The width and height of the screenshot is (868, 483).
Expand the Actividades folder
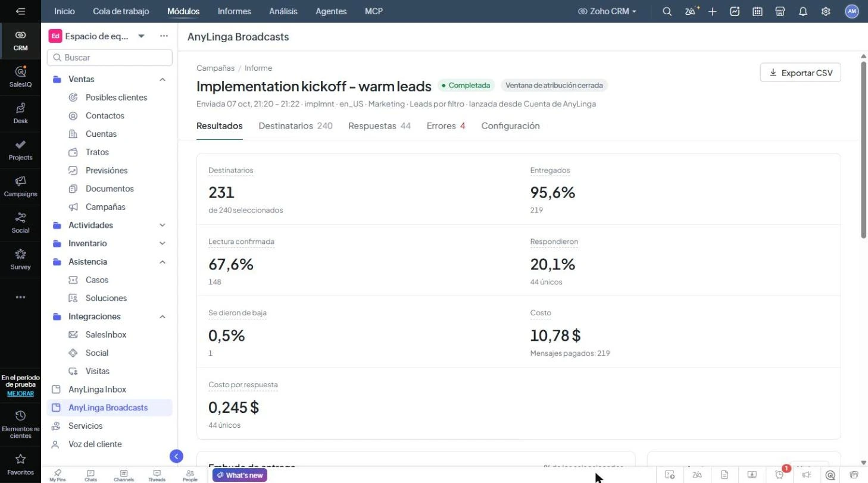point(163,225)
